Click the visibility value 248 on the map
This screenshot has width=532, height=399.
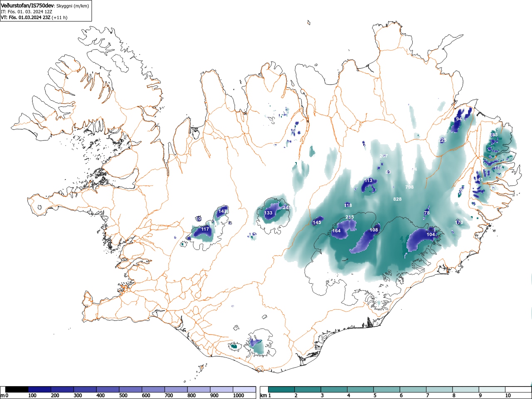point(287,207)
